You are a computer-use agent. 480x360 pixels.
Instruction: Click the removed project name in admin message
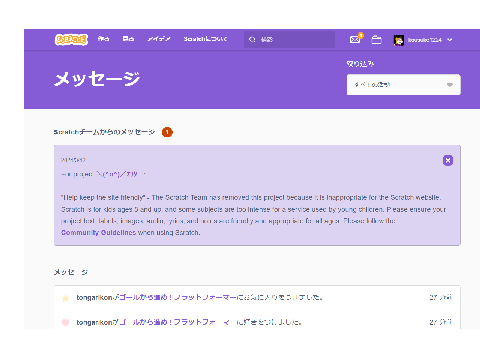[x=117, y=174]
